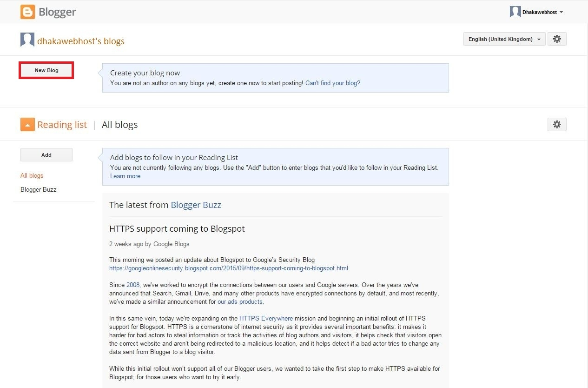Image resolution: width=588 pixels, height=388 pixels.
Task: Open settings gear beside the language selector
Action: tap(557, 39)
